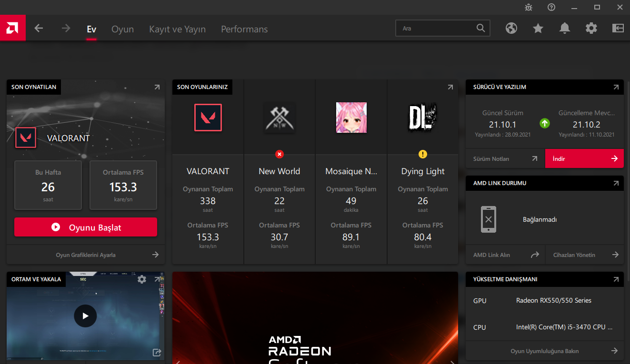Download the update with İndir

coord(584,158)
